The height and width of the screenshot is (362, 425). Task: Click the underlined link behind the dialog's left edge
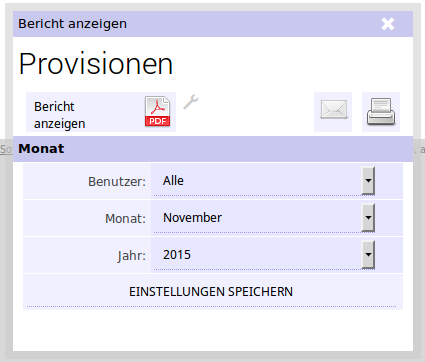(6, 149)
